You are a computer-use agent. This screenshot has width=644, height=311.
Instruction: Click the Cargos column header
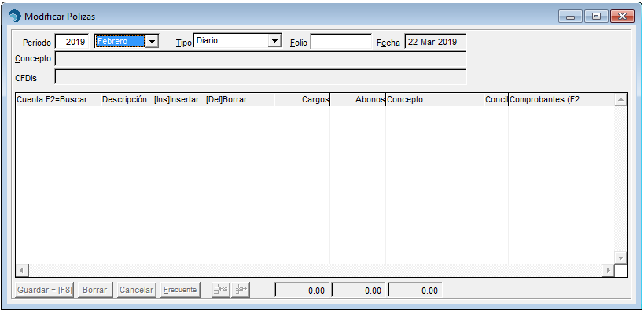302,99
